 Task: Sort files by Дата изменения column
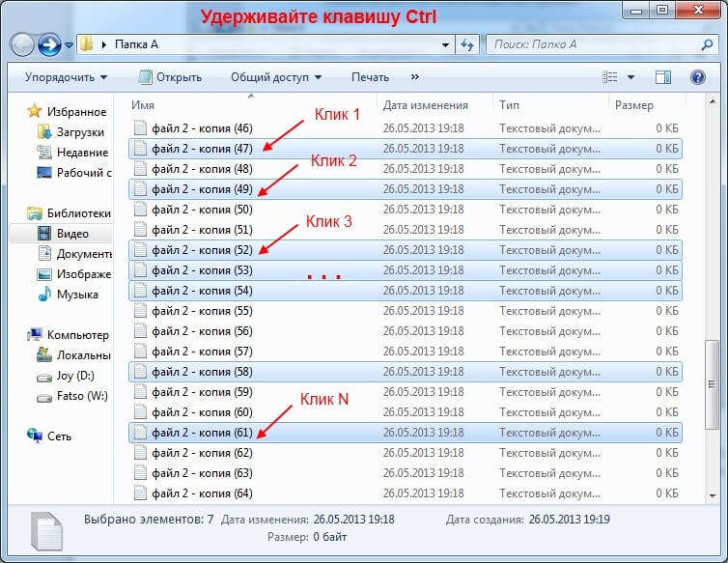click(x=425, y=105)
